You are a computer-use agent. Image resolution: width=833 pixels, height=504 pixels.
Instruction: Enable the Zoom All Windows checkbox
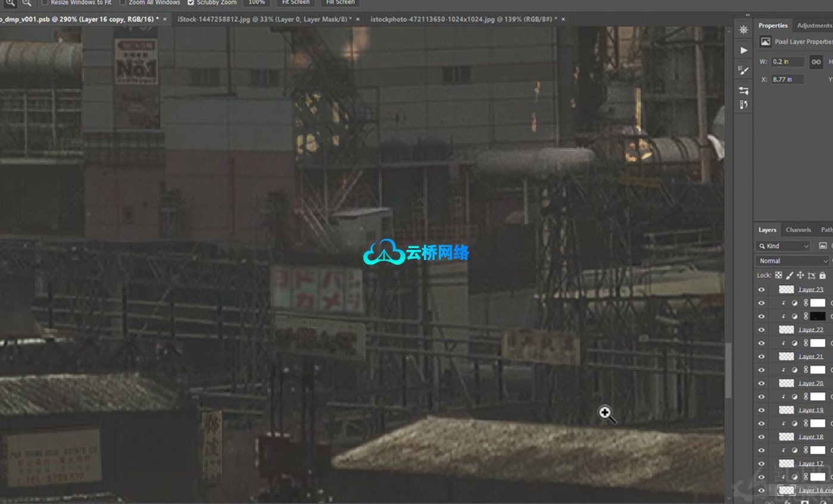click(123, 2)
